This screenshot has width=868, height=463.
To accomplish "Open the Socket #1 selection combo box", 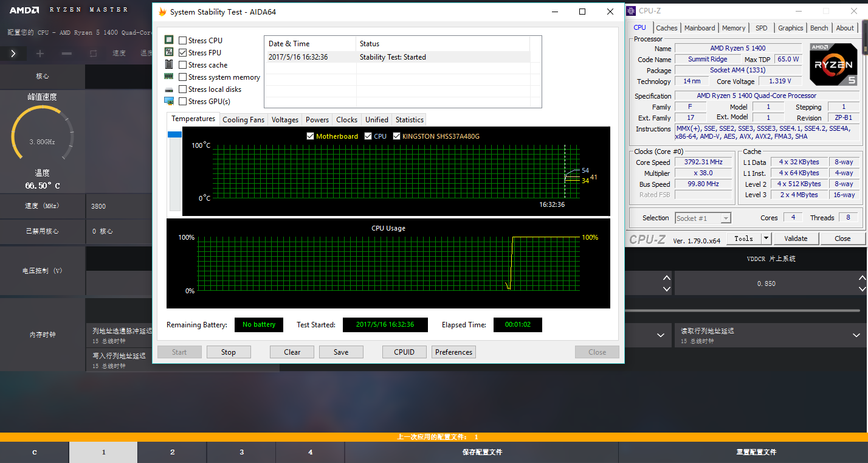I will [x=703, y=218].
